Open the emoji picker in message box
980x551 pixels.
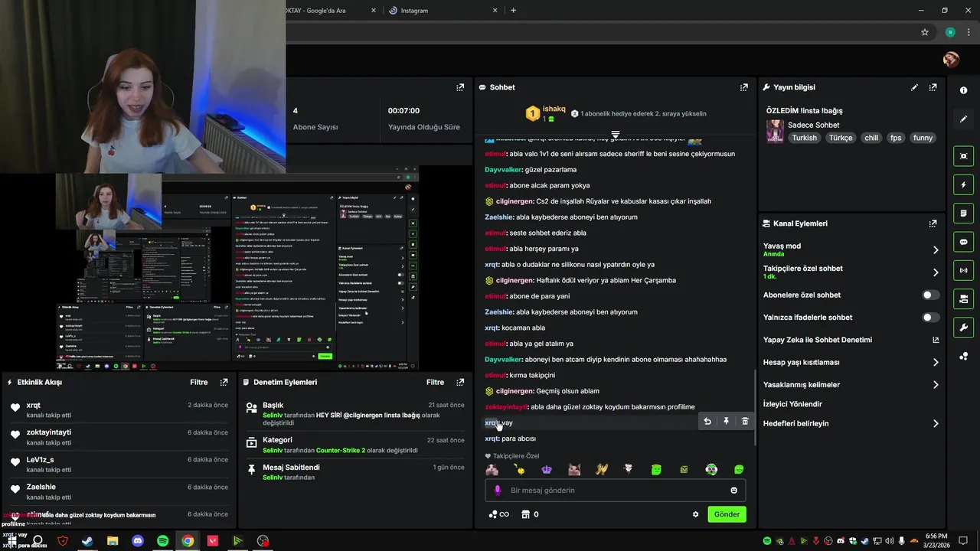click(733, 490)
